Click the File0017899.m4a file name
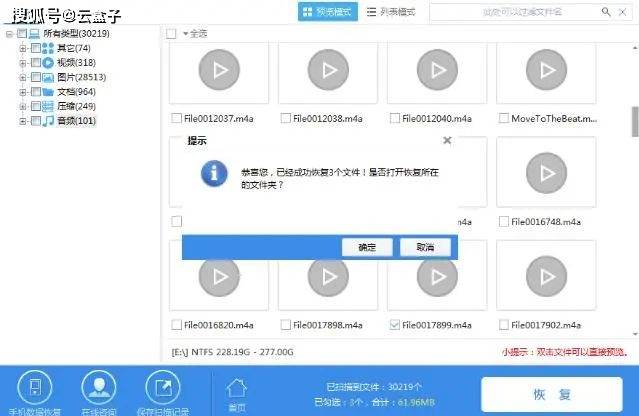The image size is (639, 416). (x=437, y=325)
